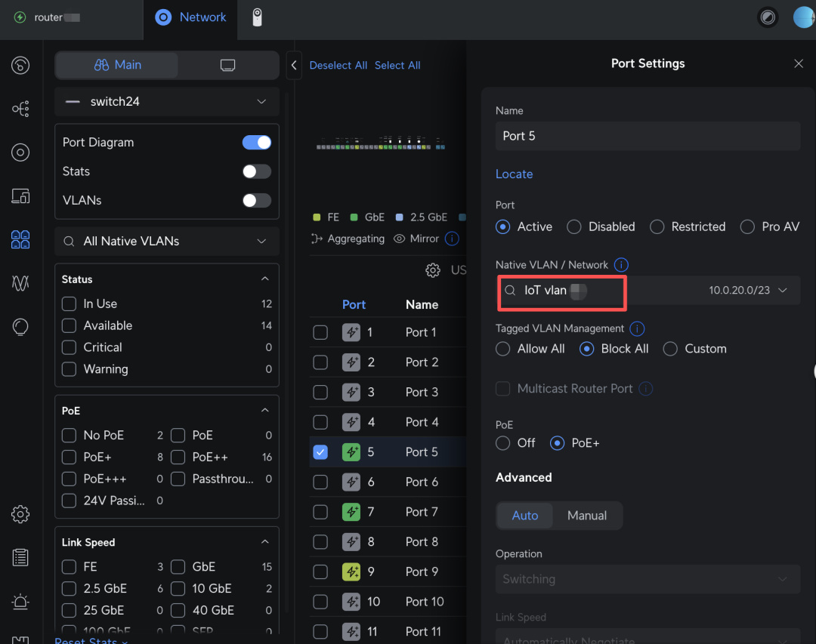816x644 pixels.
Task: Open the dashboard icon in sidebar
Action: coord(20,65)
